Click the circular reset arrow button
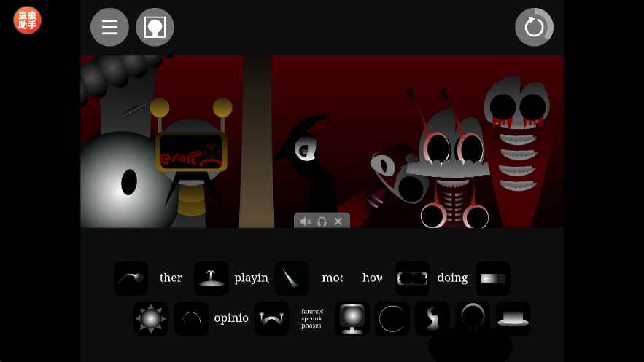The height and width of the screenshot is (362, 644). pos(534,27)
